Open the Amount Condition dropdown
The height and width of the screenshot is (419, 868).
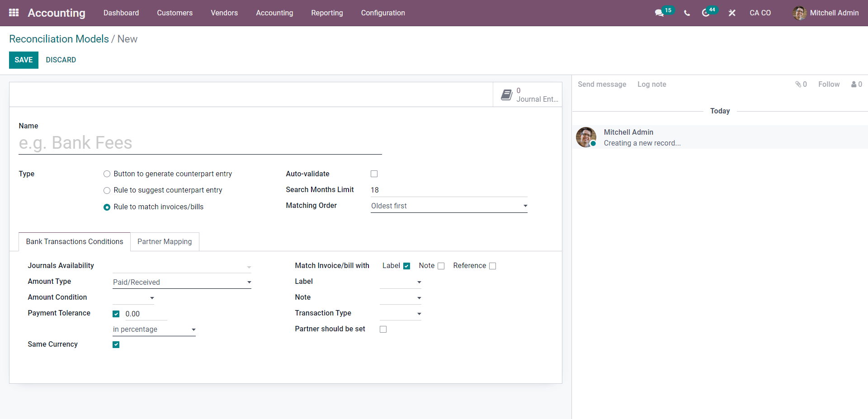pyautogui.click(x=133, y=298)
